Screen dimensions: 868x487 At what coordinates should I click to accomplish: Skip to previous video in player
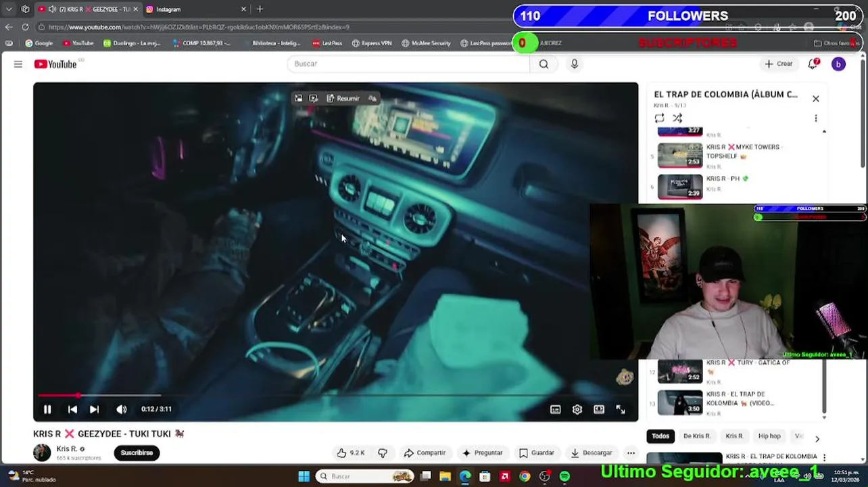click(x=72, y=409)
